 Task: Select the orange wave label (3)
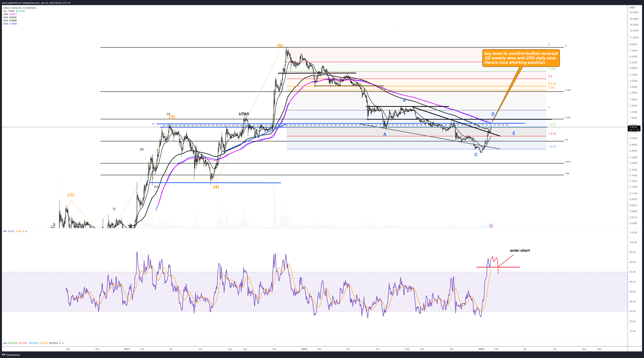pyautogui.click(x=172, y=117)
